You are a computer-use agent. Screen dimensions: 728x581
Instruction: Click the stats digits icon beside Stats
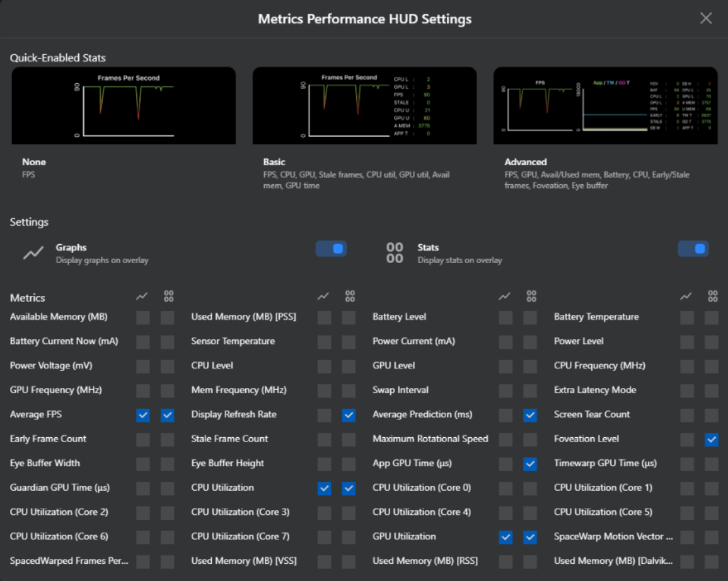pyautogui.click(x=395, y=253)
